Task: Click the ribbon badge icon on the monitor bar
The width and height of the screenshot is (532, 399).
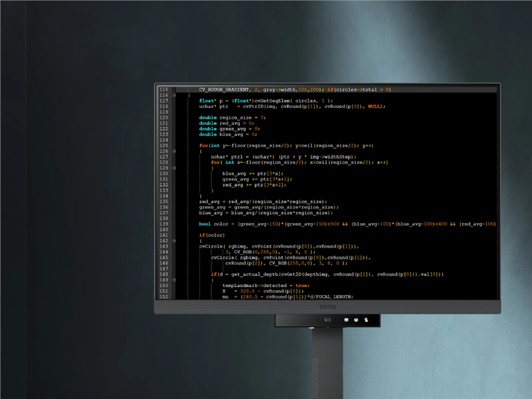Action: (366, 320)
